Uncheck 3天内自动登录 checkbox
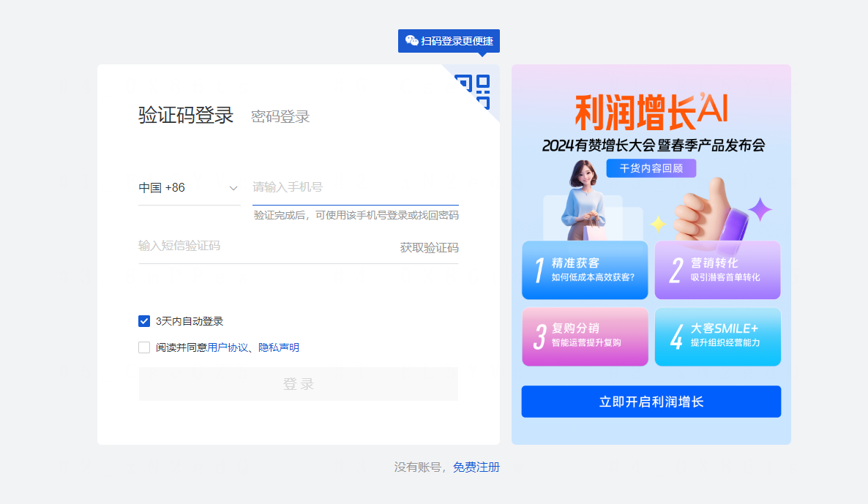 pyautogui.click(x=144, y=321)
